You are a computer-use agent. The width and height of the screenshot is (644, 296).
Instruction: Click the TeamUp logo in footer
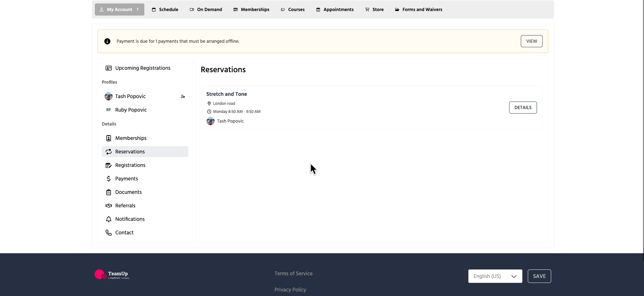tap(112, 274)
